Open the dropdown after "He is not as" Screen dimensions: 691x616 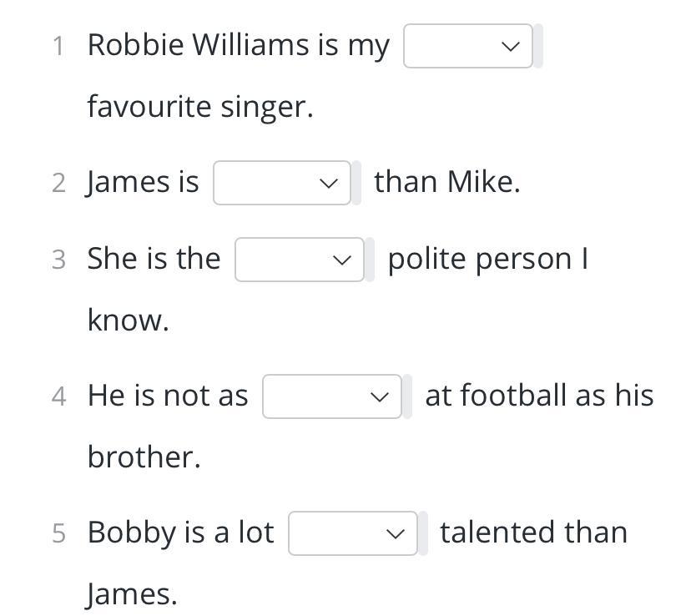[331, 396]
